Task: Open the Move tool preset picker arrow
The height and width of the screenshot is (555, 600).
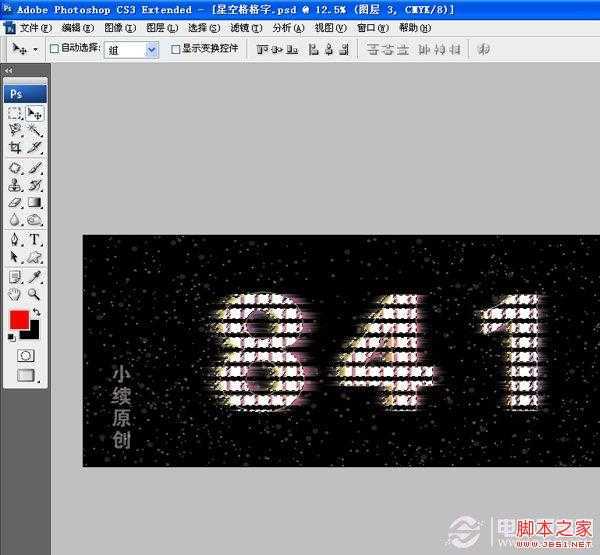Action: [36, 49]
